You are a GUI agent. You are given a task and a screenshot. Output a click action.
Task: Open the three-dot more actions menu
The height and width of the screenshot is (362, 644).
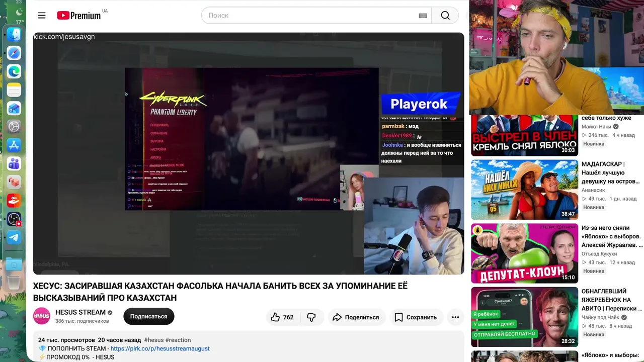point(455,317)
